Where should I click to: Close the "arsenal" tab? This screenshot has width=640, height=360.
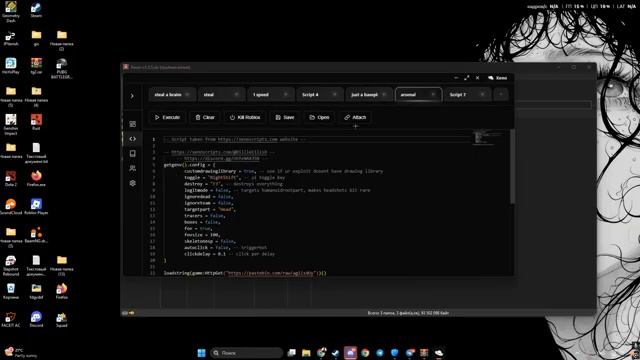pos(433,95)
